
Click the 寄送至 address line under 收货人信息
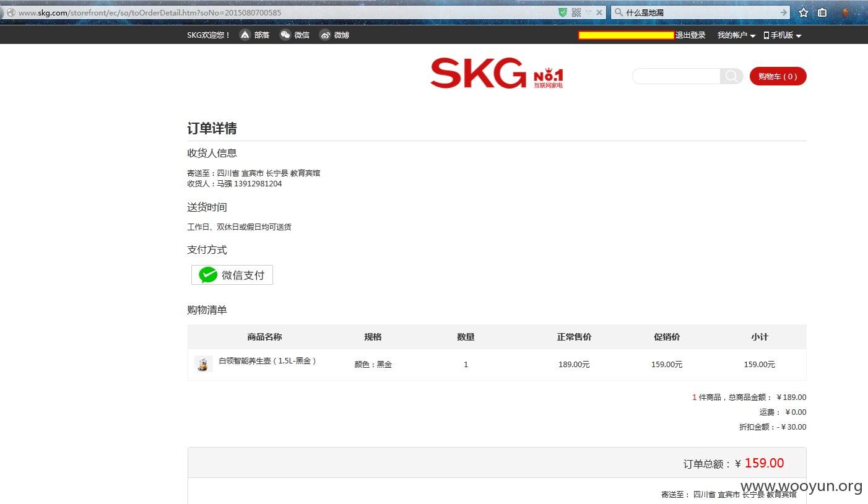(253, 173)
